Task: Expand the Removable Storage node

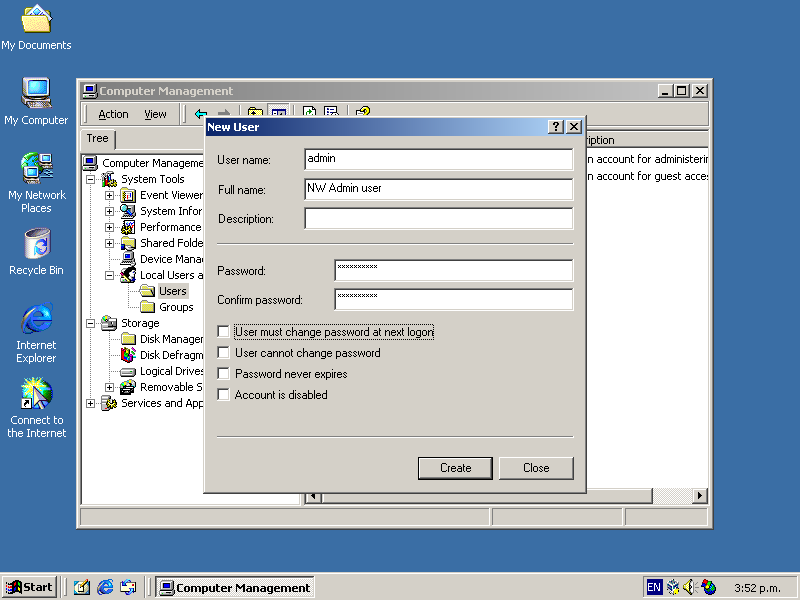Action: pyautogui.click(x=109, y=387)
